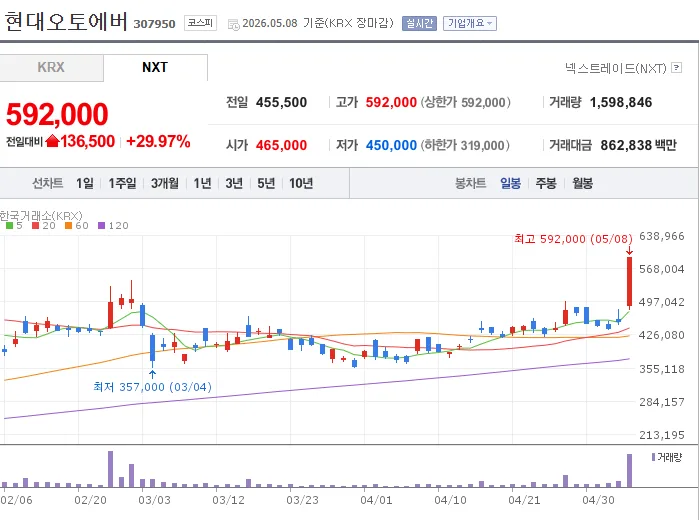Image resolution: width=699 pixels, height=520 pixels.
Task: Click the 최저 357,000 (03/04) chart marker
Action: [152, 387]
